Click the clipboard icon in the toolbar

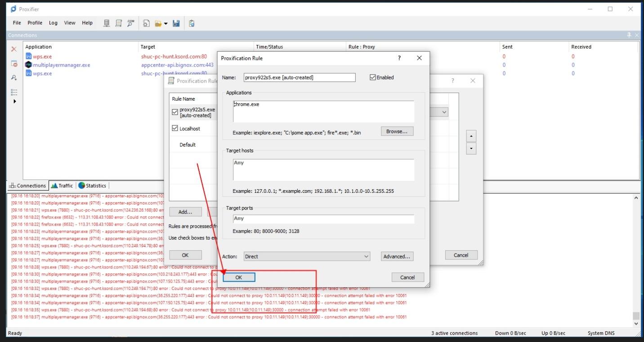click(192, 23)
